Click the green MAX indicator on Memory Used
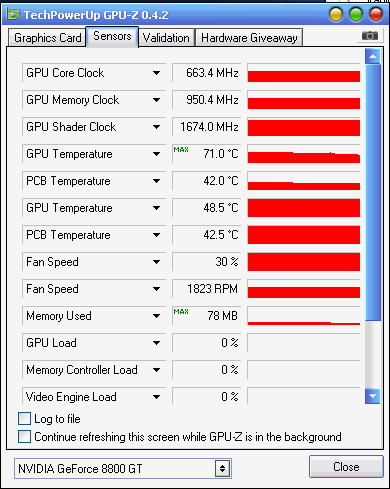The image size is (390, 489). [181, 311]
